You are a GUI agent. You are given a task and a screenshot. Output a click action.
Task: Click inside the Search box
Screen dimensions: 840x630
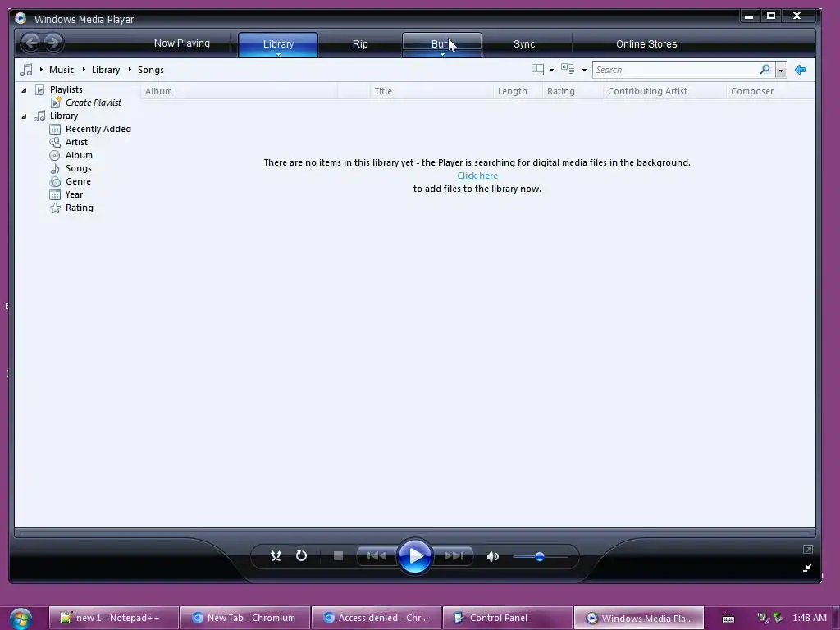[675, 70]
